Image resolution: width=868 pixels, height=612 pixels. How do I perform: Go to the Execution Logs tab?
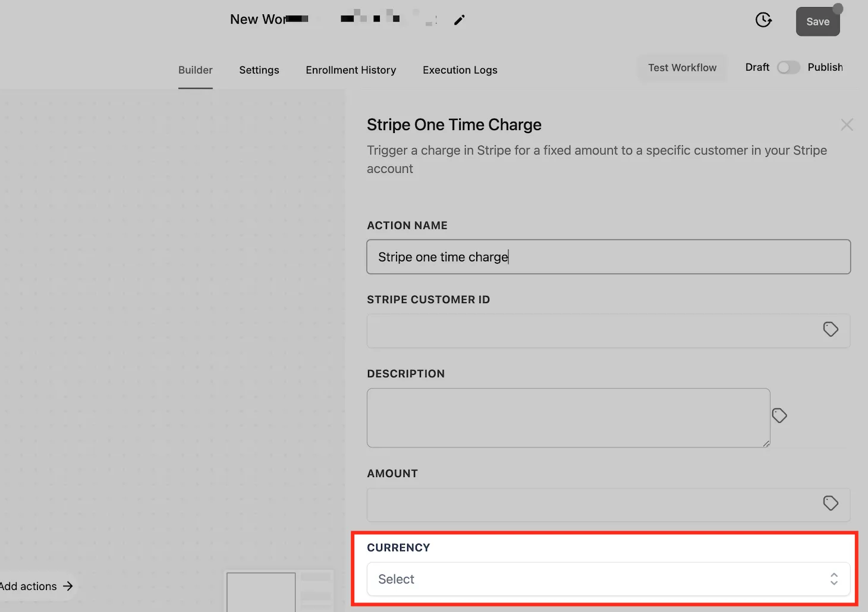[x=460, y=70]
